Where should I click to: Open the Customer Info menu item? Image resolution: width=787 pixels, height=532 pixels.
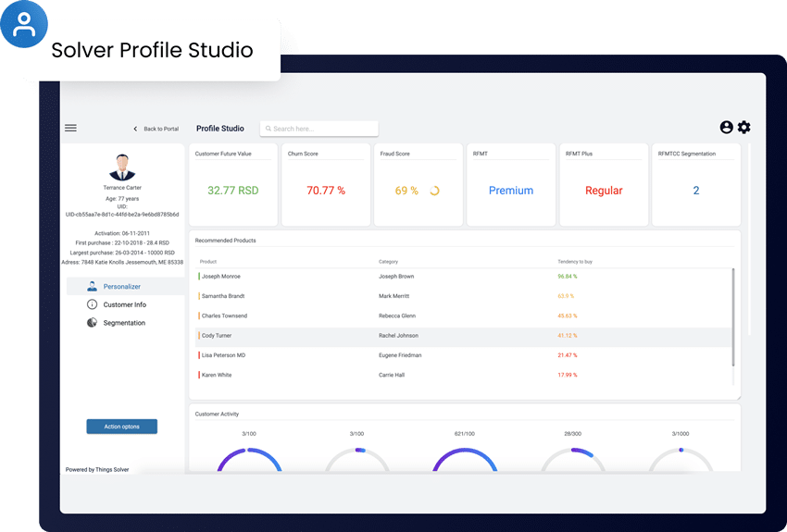pos(126,304)
